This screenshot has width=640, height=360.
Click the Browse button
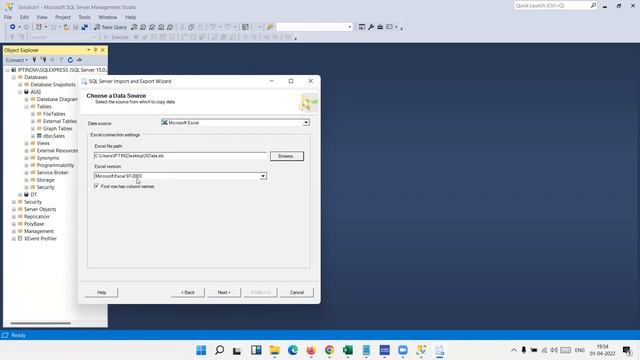pos(287,156)
